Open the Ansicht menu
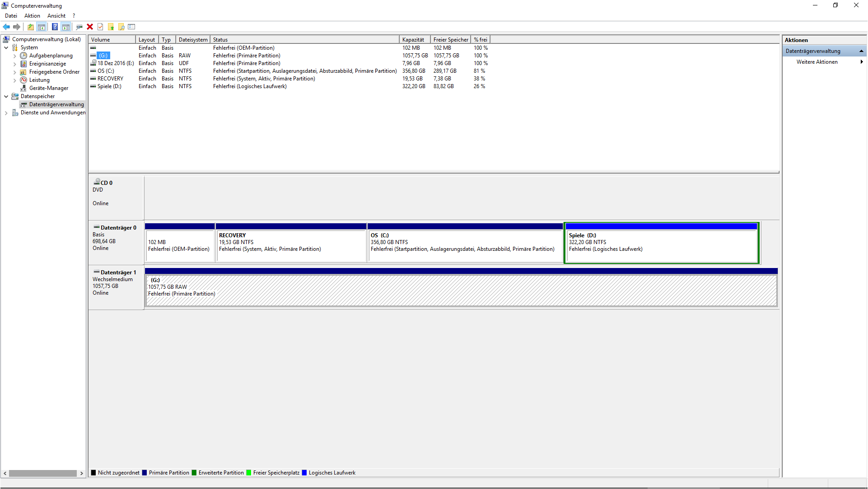This screenshot has width=868, height=489. 56,16
